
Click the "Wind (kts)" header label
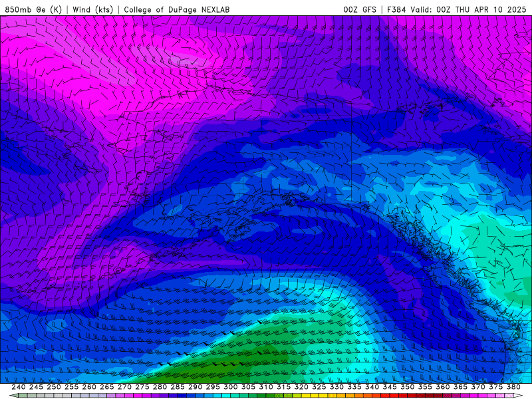coord(92,9)
